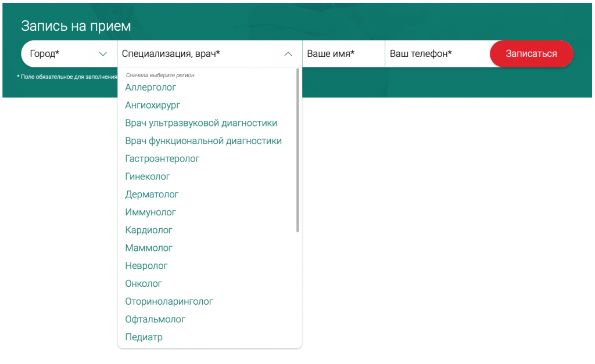Collapse the Специализация, врач list chevron

point(288,54)
